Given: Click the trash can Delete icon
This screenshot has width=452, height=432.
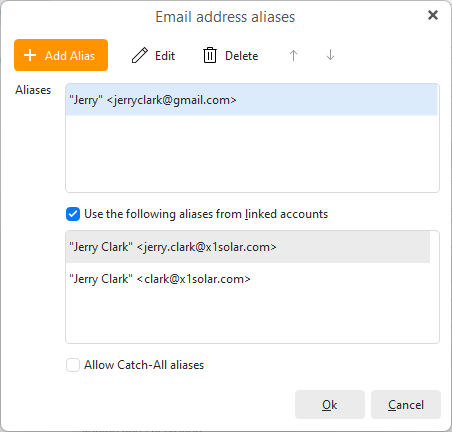Looking at the screenshot, I should (210, 55).
